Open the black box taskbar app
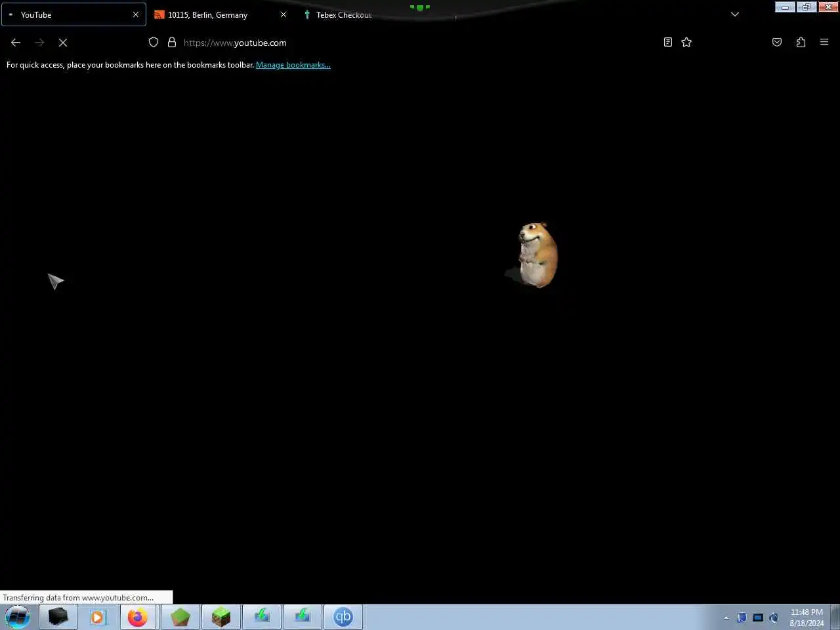840x630 pixels. click(x=58, y=617)
